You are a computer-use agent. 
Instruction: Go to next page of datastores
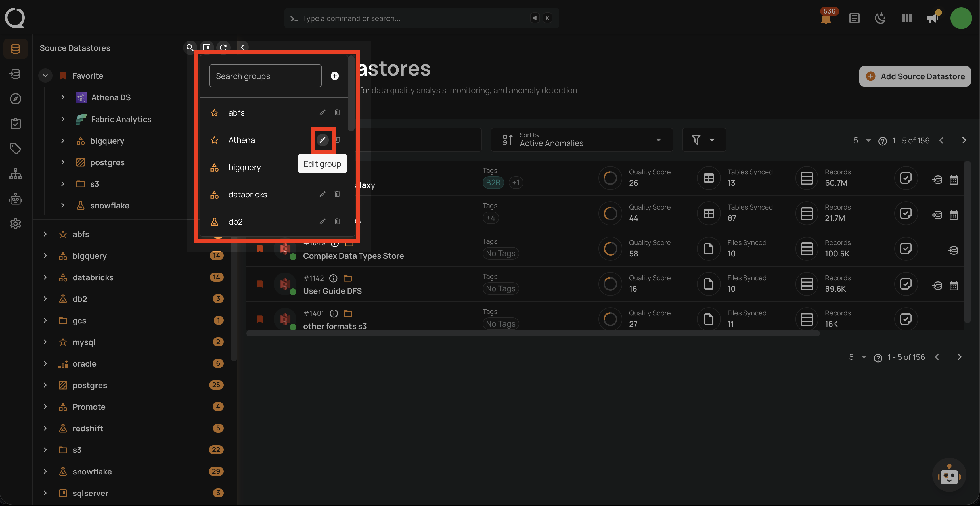coord(964,140)
